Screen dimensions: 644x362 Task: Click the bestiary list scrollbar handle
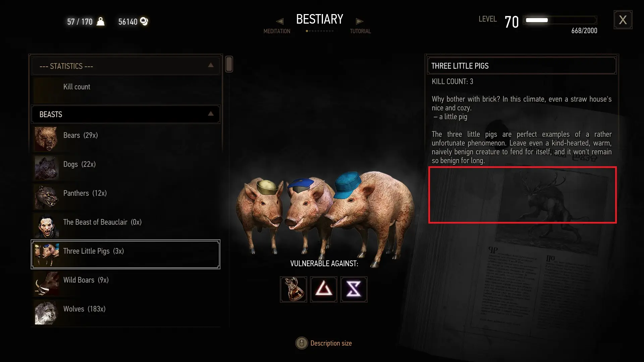[229, 64]
